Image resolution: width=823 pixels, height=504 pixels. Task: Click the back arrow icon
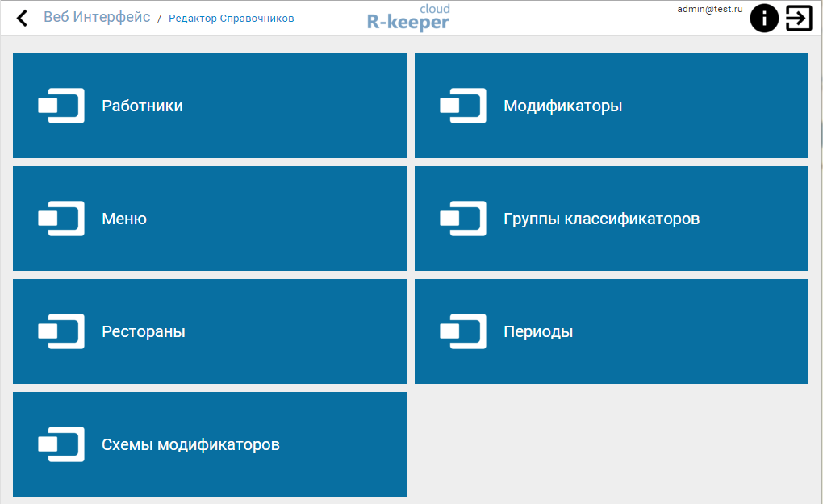pyautogui.click(x=22, y=18)
